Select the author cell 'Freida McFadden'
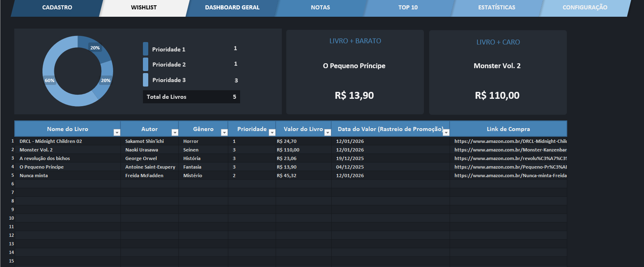The image size is (644, 267). [x=149, y=176]
